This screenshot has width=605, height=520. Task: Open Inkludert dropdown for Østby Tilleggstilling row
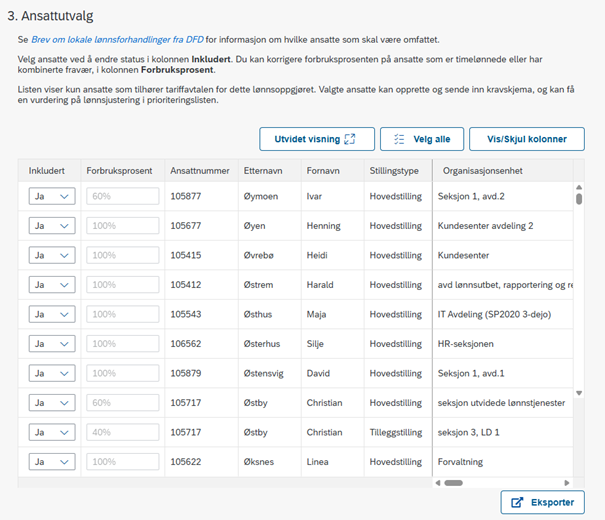(x=52, y=432)
